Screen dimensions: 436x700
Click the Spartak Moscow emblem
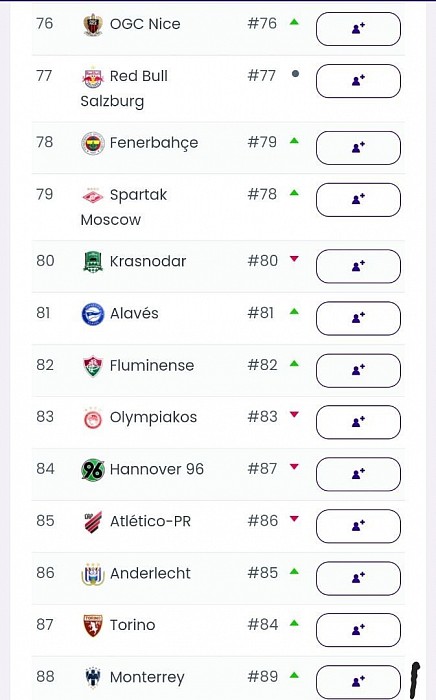(93, 196)
